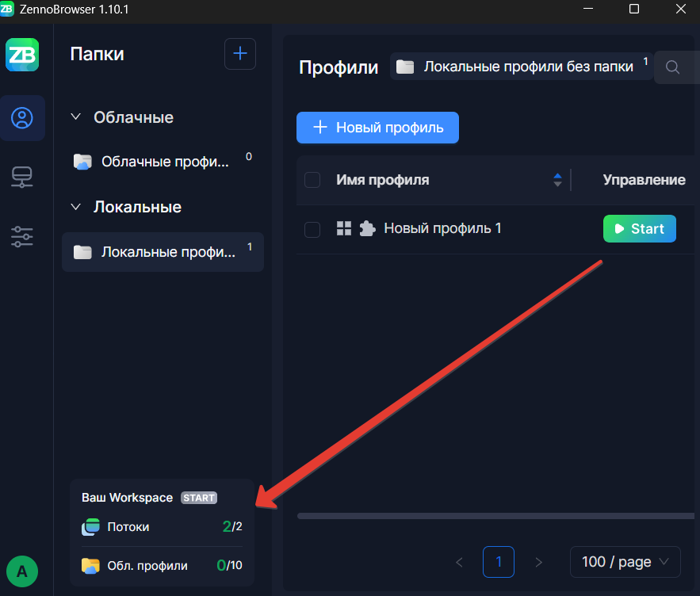Open the Profiles section user icon
700x596 pixels.
coord(22,118)
